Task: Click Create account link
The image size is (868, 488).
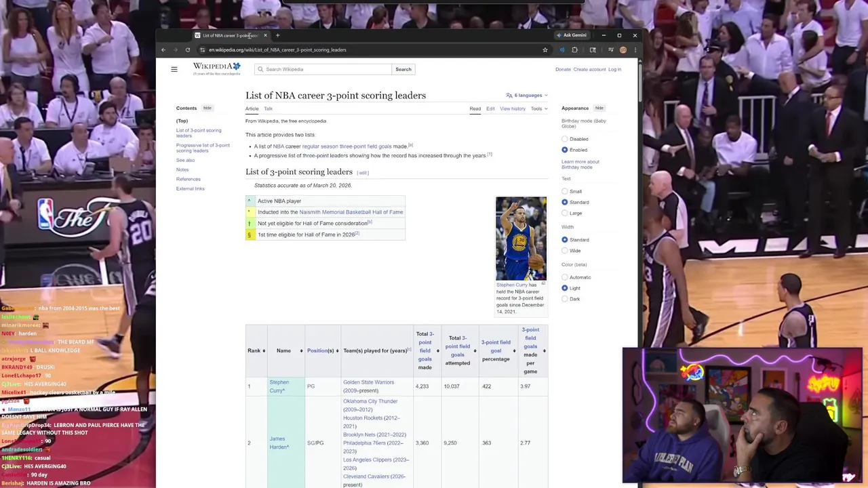Action: tap(589, 69)
